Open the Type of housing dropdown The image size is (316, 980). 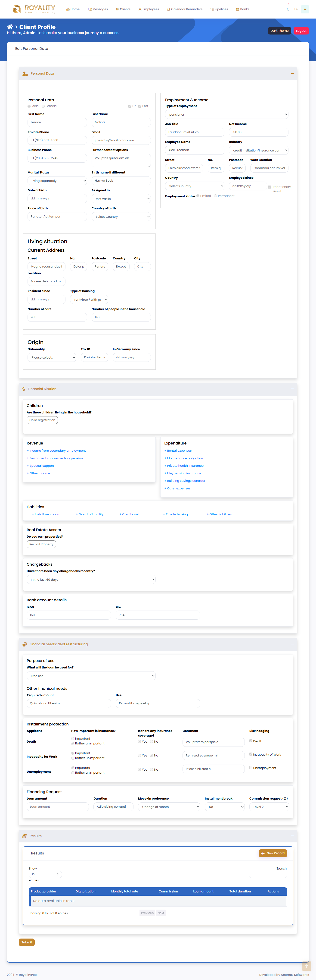point(89,299)
